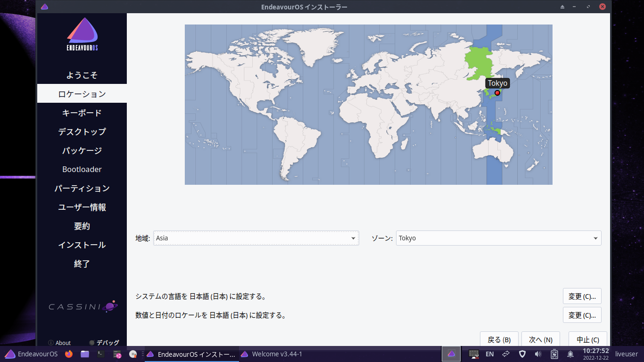Select the ユーザー情報 step in sidebar
This screenshot has width=644, height=362.
[82, 207]
